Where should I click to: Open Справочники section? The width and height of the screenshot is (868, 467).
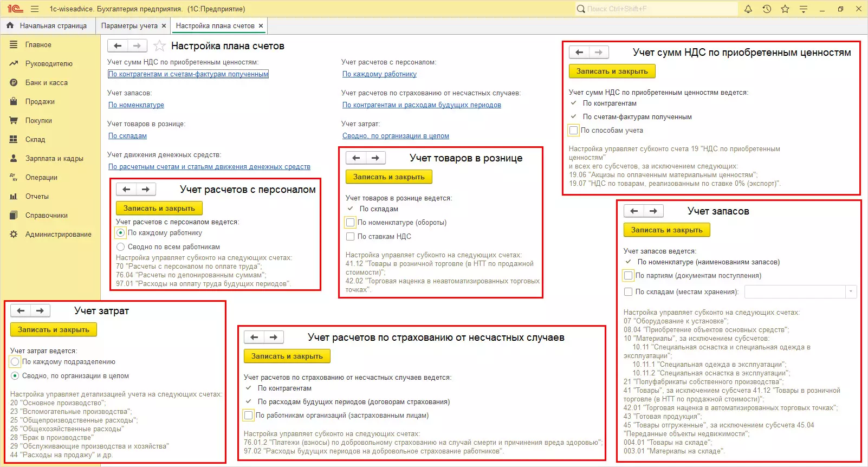pyautogui.click(x=47, y=215)
